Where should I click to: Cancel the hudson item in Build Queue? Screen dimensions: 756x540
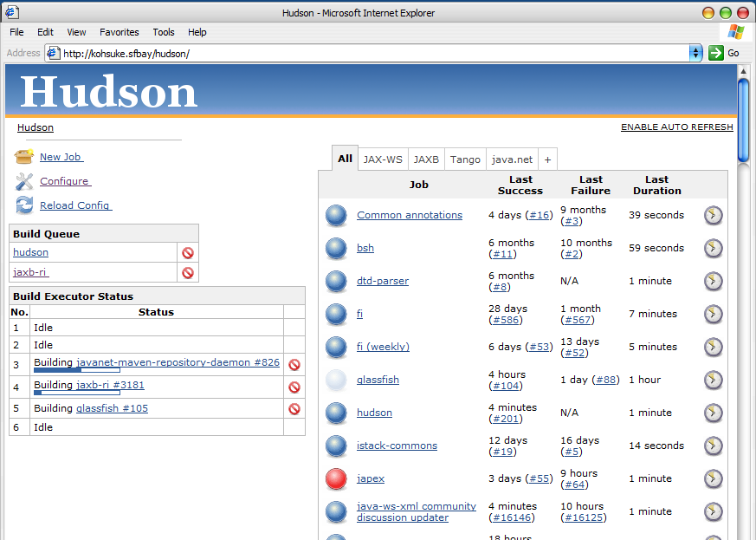[188, 252]
